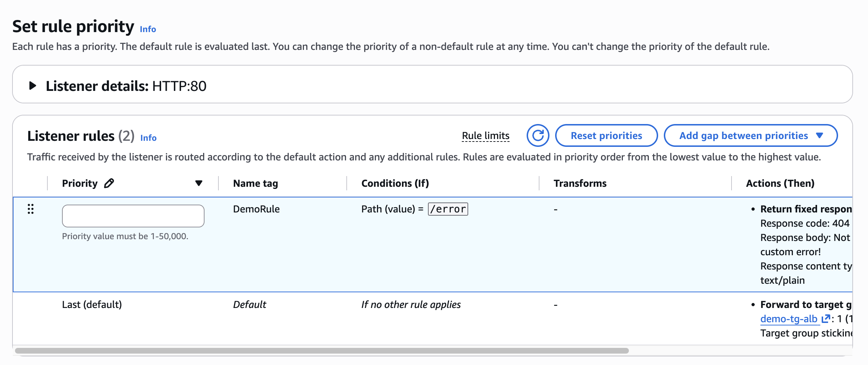Click the Priority column sort arrow
The height and width of the screenshot is (365, 868).
click(x=199, y=183)
